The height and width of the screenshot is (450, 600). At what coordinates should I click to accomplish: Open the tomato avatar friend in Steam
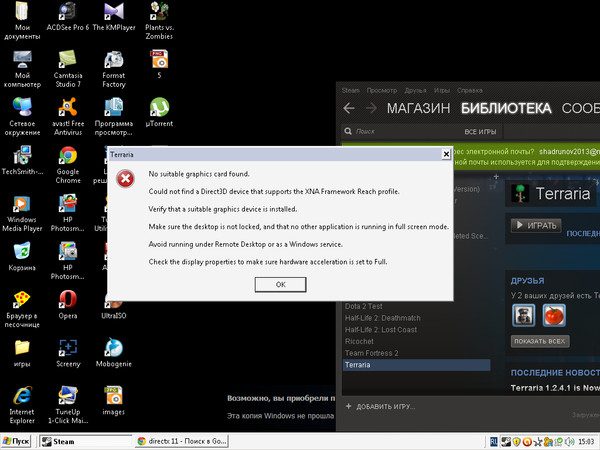[554, 315]
